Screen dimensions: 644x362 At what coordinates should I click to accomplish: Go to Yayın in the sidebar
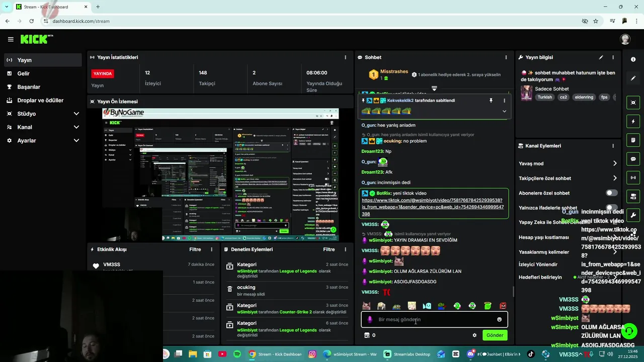click(43, 60)
